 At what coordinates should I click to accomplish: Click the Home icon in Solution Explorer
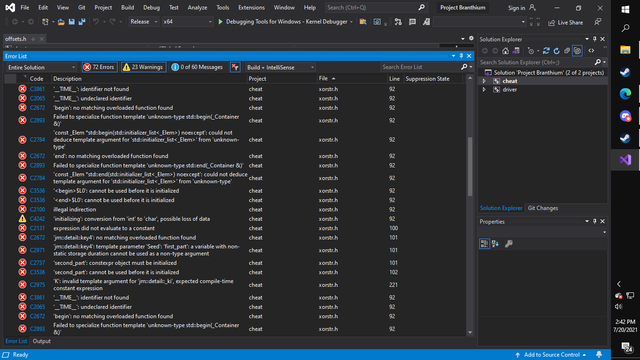505,51
